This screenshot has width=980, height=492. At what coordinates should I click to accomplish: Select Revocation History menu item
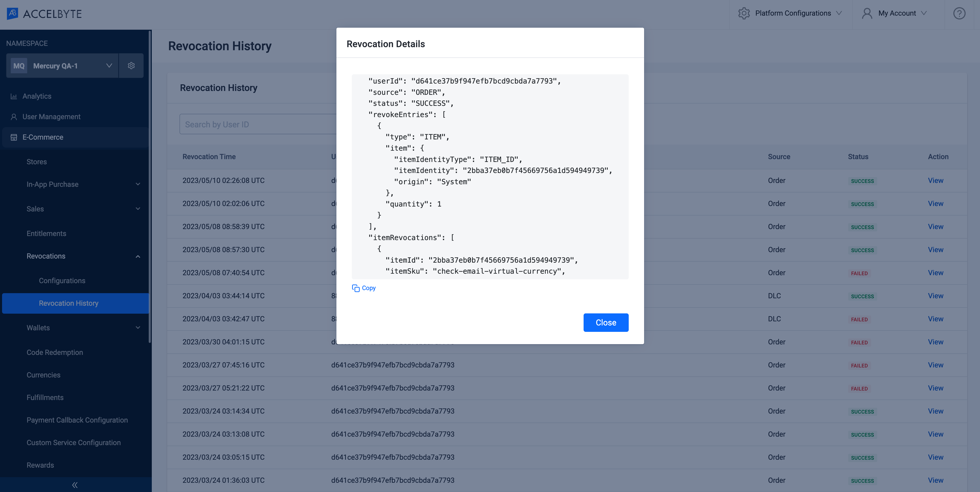pyautogui.click(x=75, y=303)
